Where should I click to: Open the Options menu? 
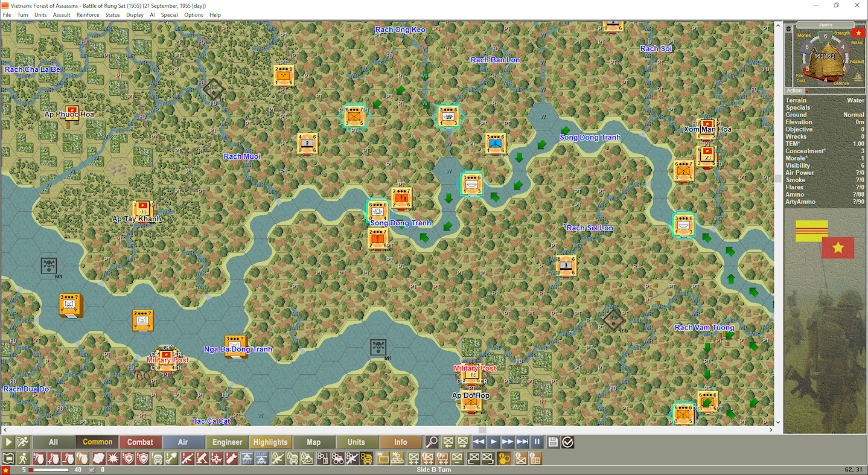(194, 15)
